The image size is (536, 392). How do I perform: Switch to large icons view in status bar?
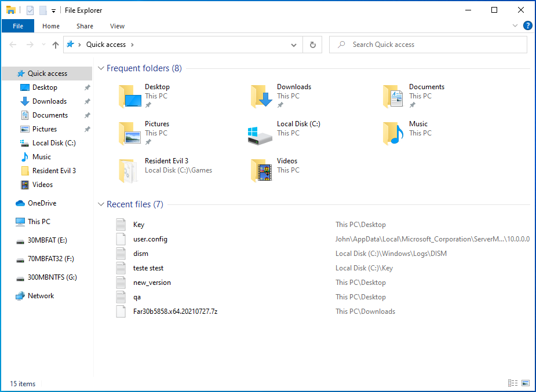point(526,383)
